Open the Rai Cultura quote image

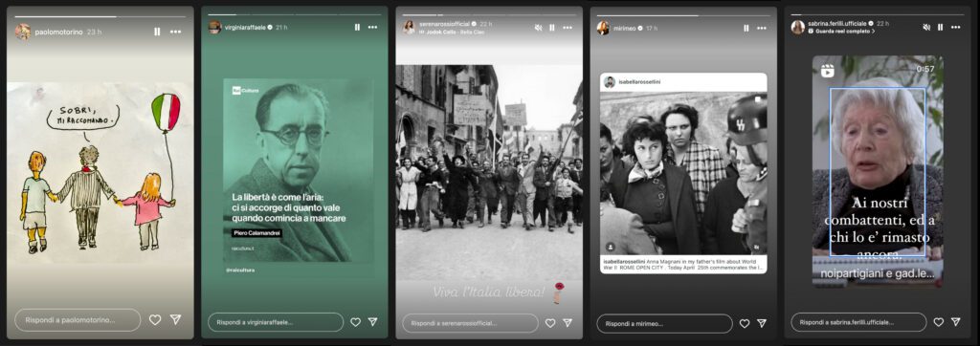(299, 170)
